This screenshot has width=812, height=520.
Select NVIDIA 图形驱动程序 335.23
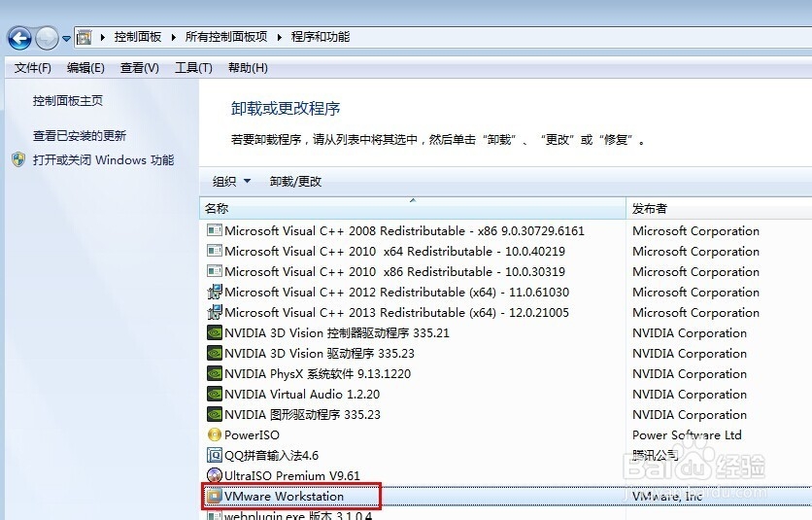pos(302,415)
